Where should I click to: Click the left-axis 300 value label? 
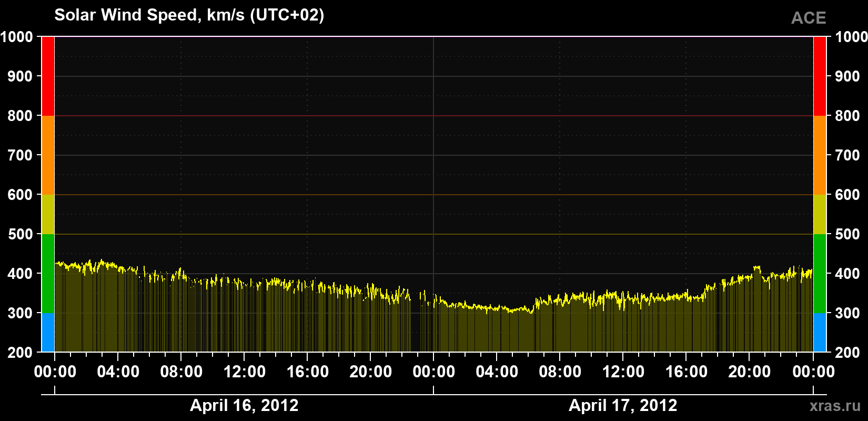[x=20, y=313]
